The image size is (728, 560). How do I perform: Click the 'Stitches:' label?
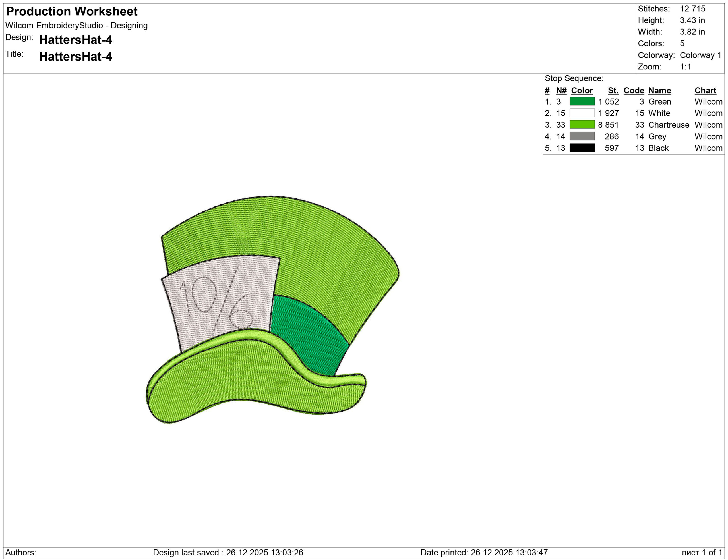coord(654,9)
